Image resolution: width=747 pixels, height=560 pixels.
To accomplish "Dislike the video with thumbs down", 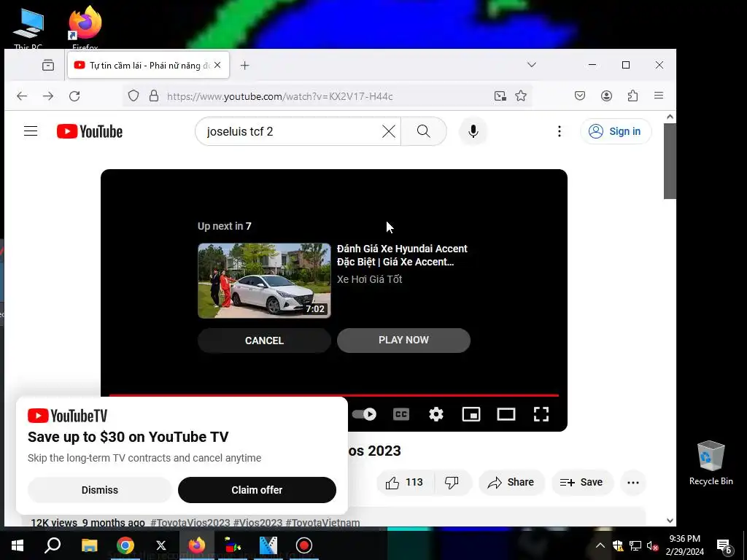I will point(452,483).
